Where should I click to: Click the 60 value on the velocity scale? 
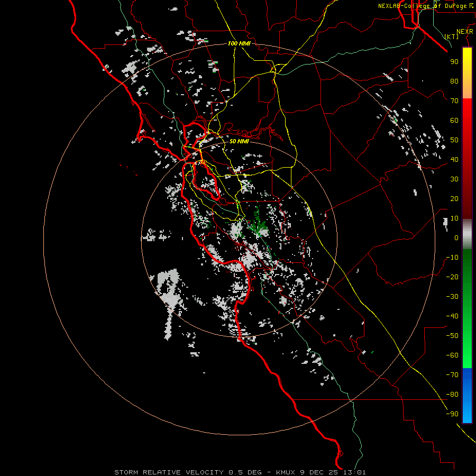pos(454,120)
